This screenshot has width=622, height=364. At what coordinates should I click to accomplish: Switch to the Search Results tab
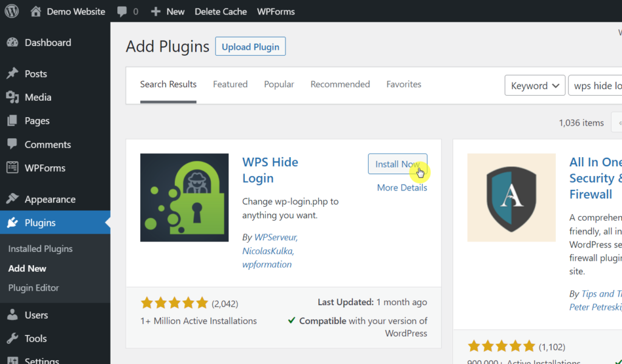(x=168, y=84)
